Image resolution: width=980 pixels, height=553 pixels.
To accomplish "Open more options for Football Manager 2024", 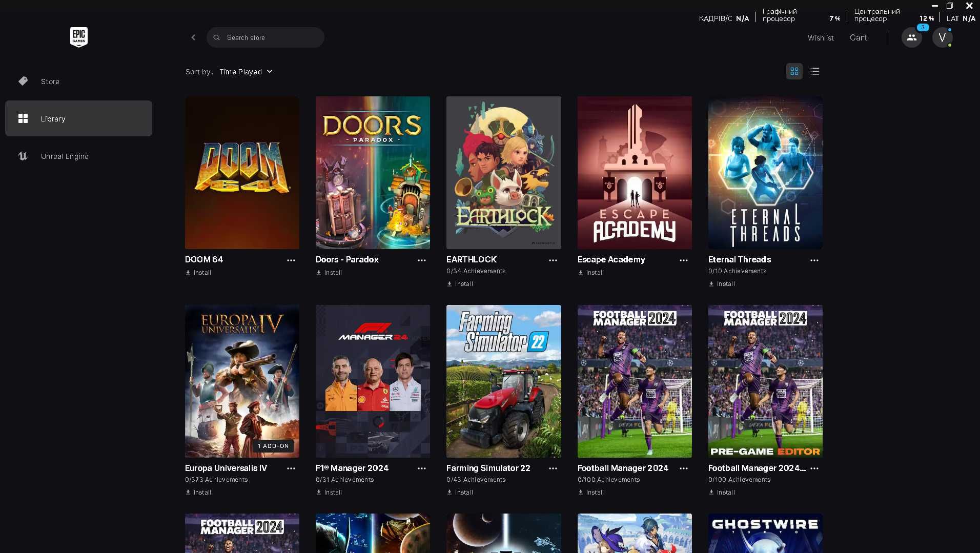I will pos(684,468).
